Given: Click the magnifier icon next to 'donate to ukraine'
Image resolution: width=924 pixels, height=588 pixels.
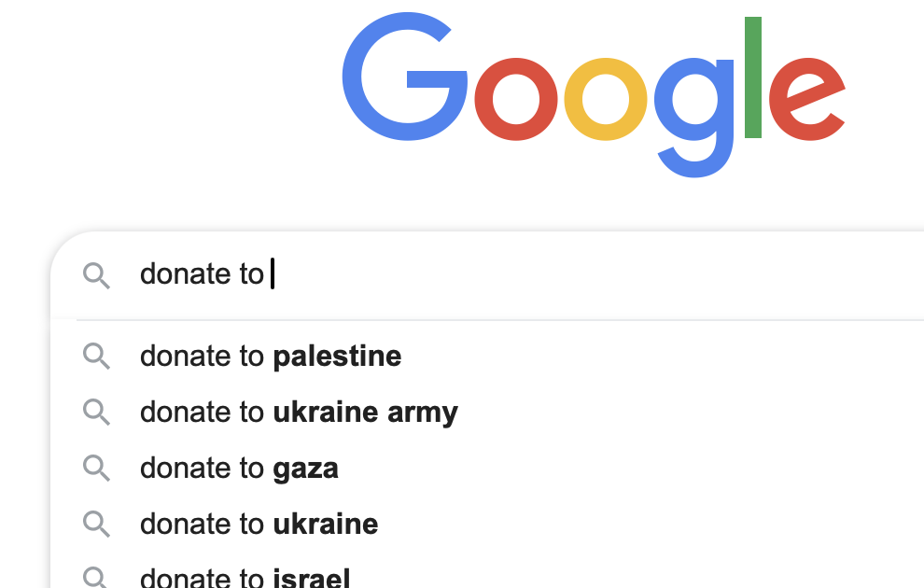Looking at the screenshot, I should (96, 524).
